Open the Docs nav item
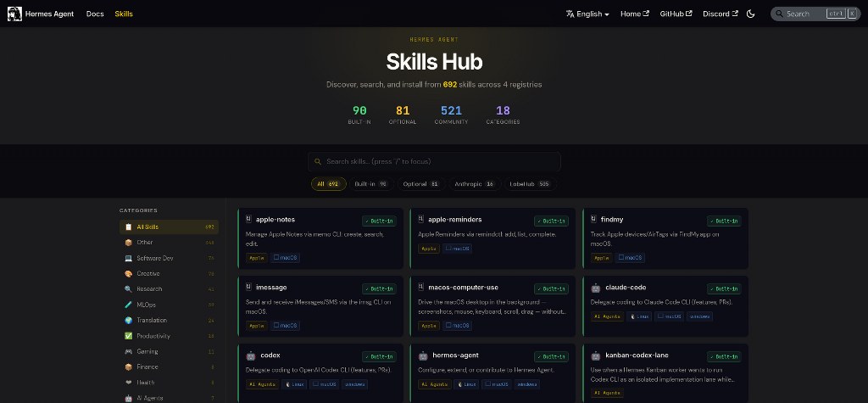Screen dimensions: 868x403 pyautogui.click(x=95, y=14)
